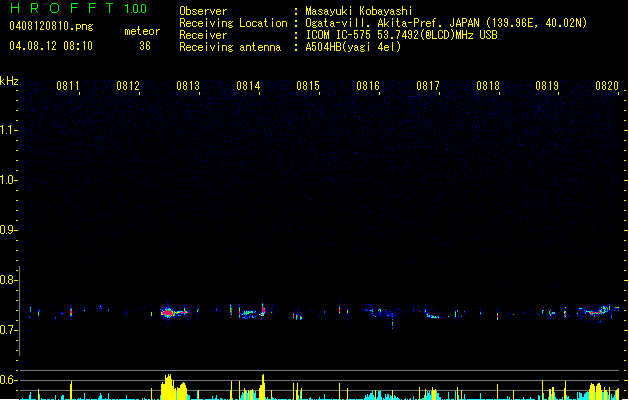Image resolution: width=629 pixels, height=400 pixels.
Task: Click the 0.8 kHz axis label
Action: pyautogui.click(x=8, y=280)
